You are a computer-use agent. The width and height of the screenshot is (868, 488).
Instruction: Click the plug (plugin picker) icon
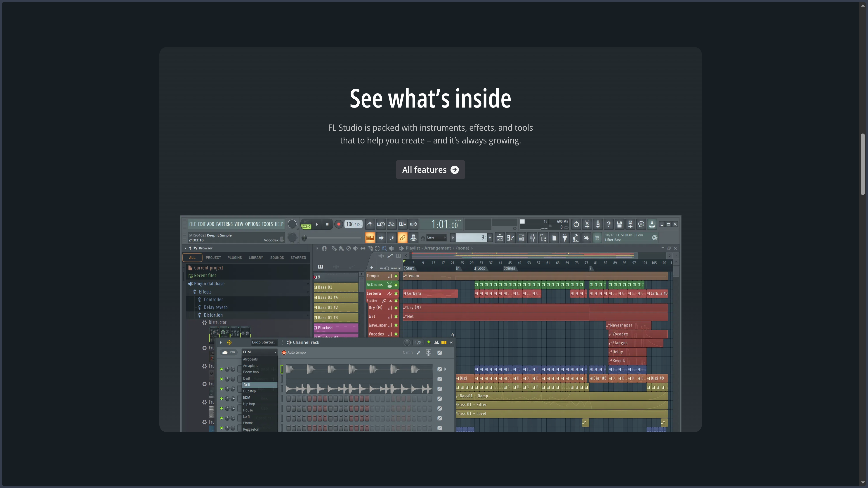click(x=565, y=238)
